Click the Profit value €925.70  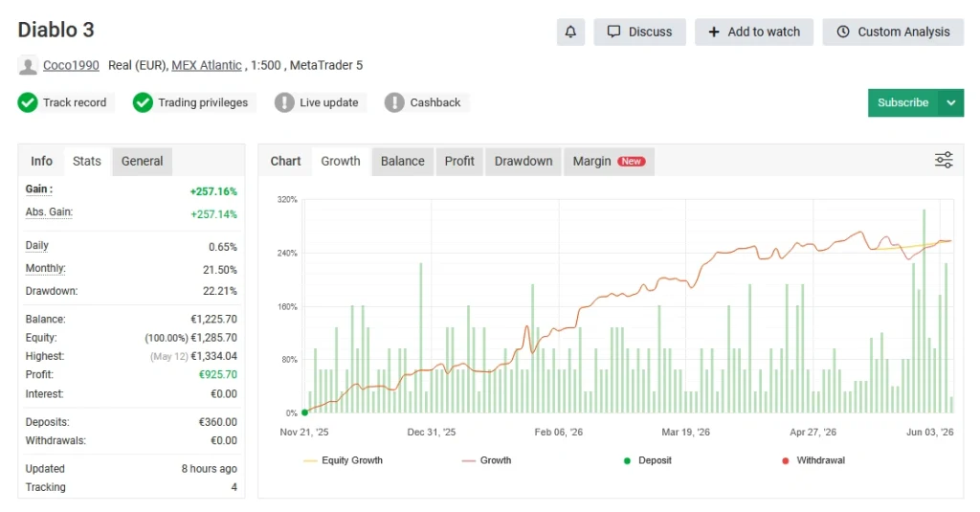click(x=218, y=375)
